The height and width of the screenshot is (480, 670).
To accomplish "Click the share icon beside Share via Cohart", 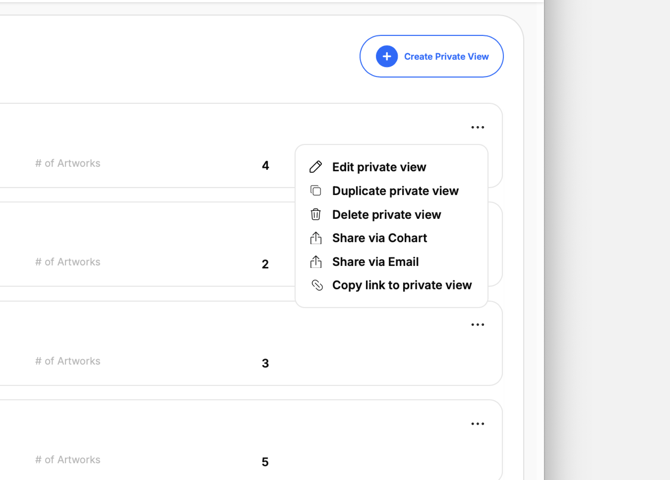I will pyautogui.click(x=316, y=238).
